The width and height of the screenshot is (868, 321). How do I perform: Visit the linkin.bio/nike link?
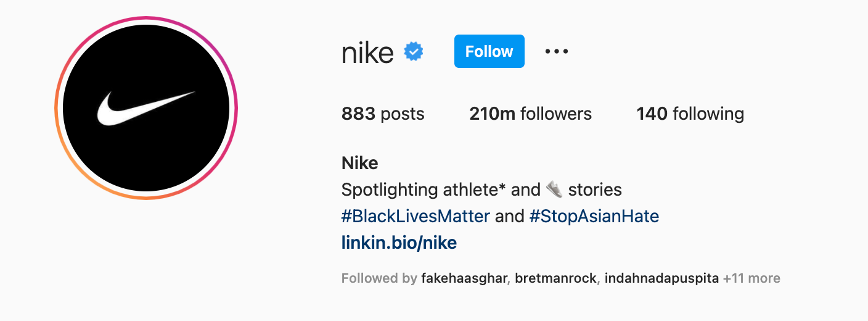pos(399,243)
